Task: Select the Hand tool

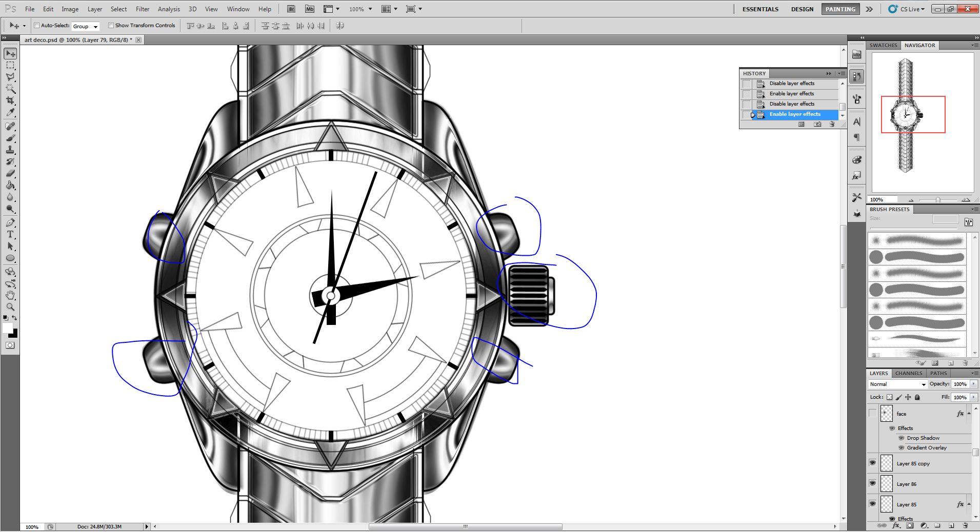Action: 10,295
